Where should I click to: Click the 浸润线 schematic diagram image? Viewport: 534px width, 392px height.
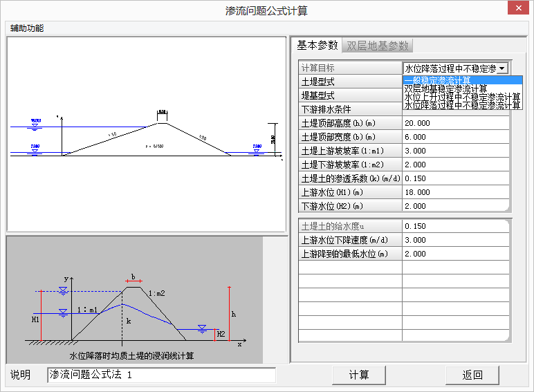pos(135,301)
